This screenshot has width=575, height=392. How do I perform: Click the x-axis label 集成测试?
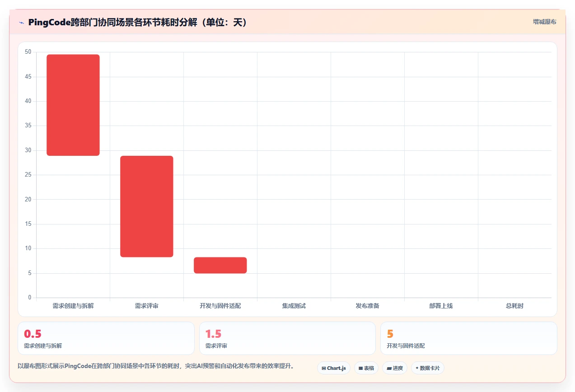294,306
